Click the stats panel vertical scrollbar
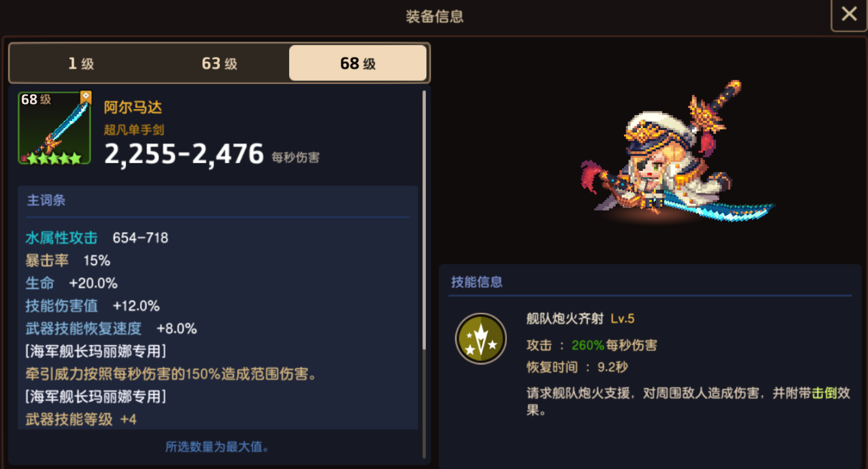The image size is (868, 469). tap(424, 273)
